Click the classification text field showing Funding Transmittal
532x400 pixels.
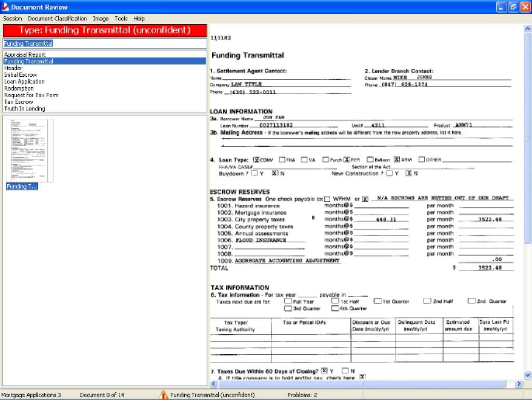[x=103, y=43]
